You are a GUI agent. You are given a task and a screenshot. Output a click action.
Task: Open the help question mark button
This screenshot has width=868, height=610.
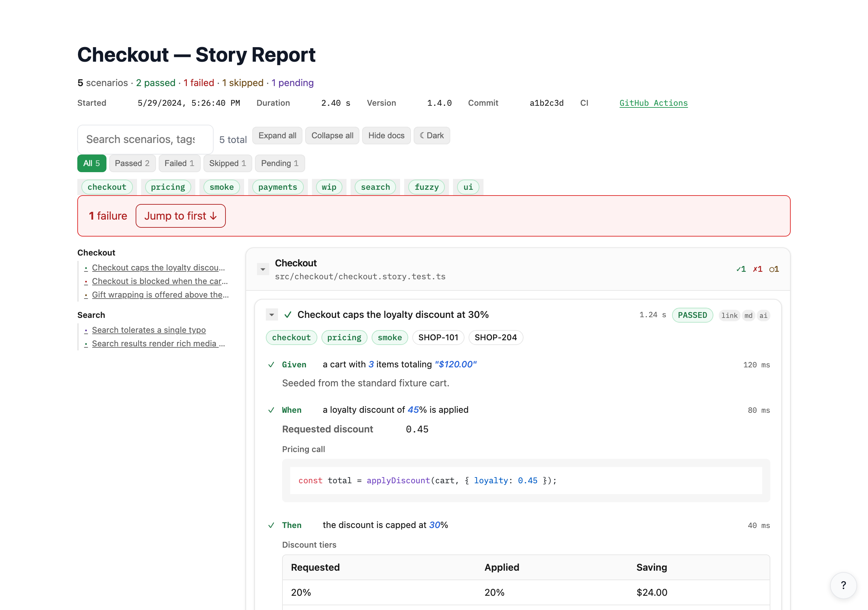843,585
